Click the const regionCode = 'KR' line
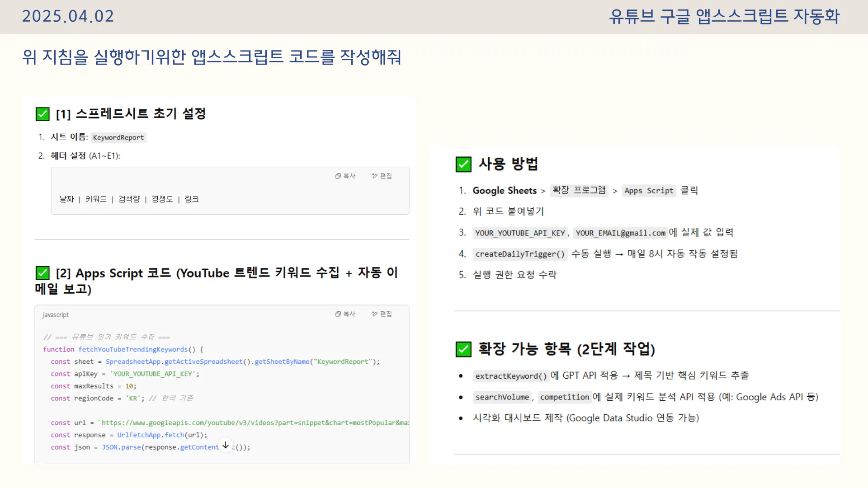868x488 pixels. (x=122, y=398)
